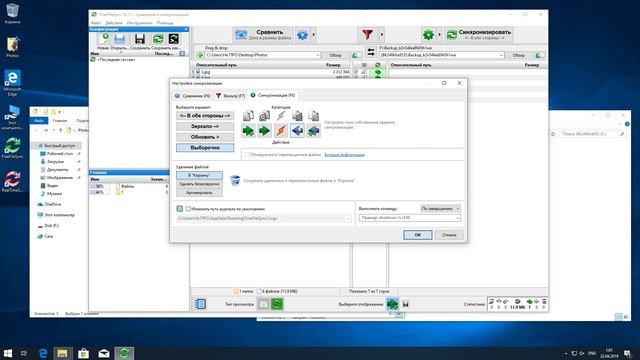The width and height of the screenshot is (640, 360).
Task: Open File Explorer from the taskbar
Action: (62, 353)
